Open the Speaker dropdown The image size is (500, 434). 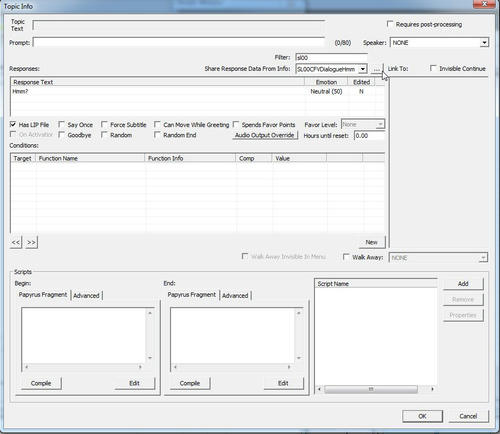(x=484, y=42)
